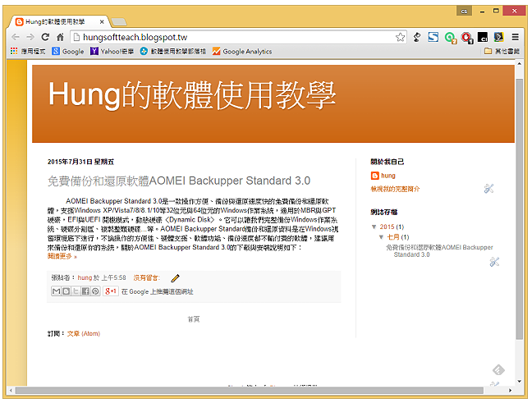532x403 pixels.
Task: Share post to Twitter icon
Action: (x=76, y=291)
